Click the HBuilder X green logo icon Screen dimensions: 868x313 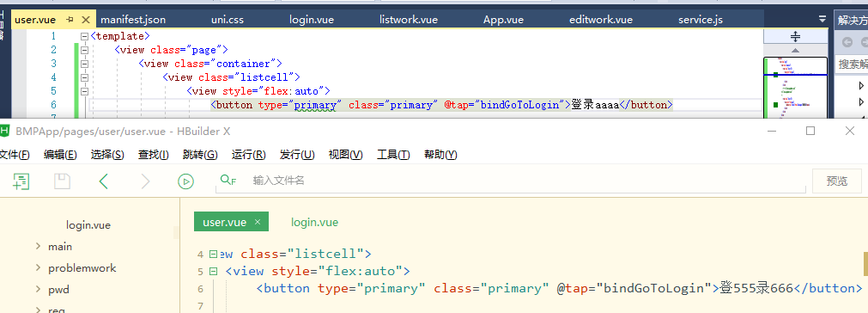tap(5, 131)
